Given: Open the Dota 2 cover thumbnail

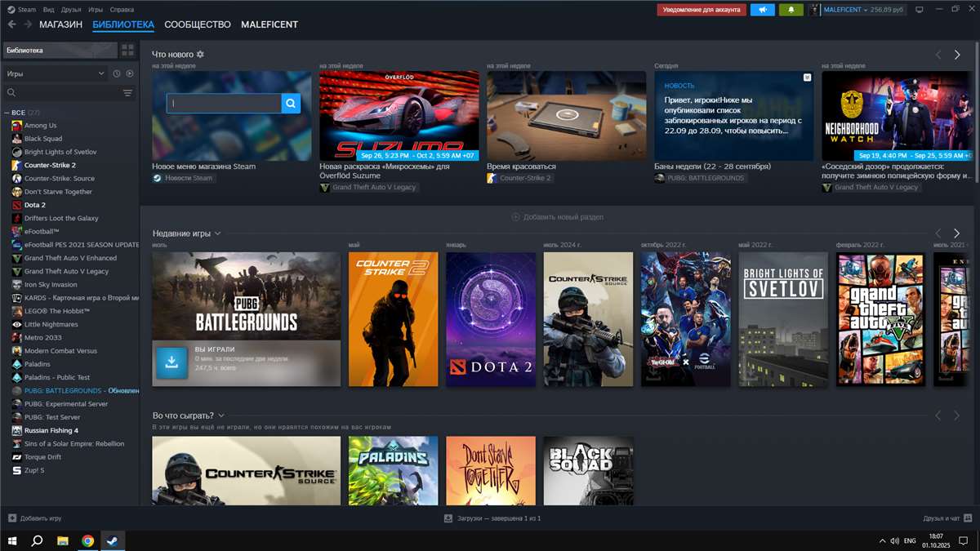Looking at the screenshot, I should pyautogui.click(x=491, y=319).
